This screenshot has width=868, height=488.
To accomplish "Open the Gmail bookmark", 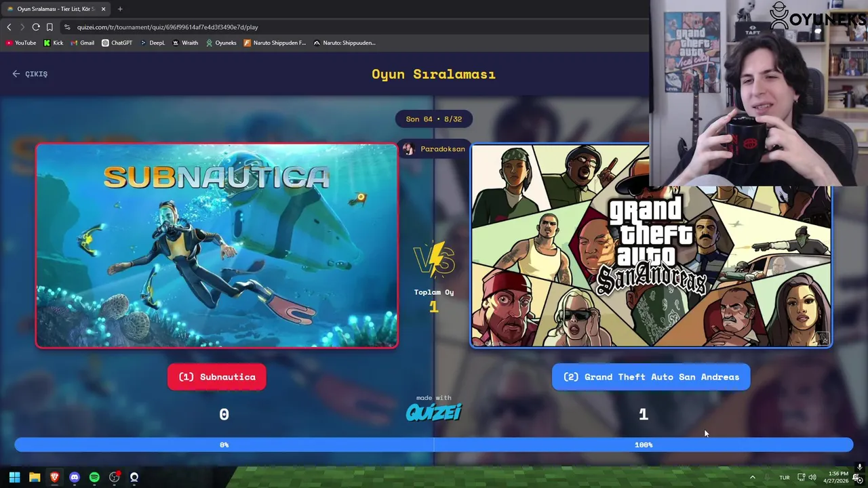I will click(83, 43).
